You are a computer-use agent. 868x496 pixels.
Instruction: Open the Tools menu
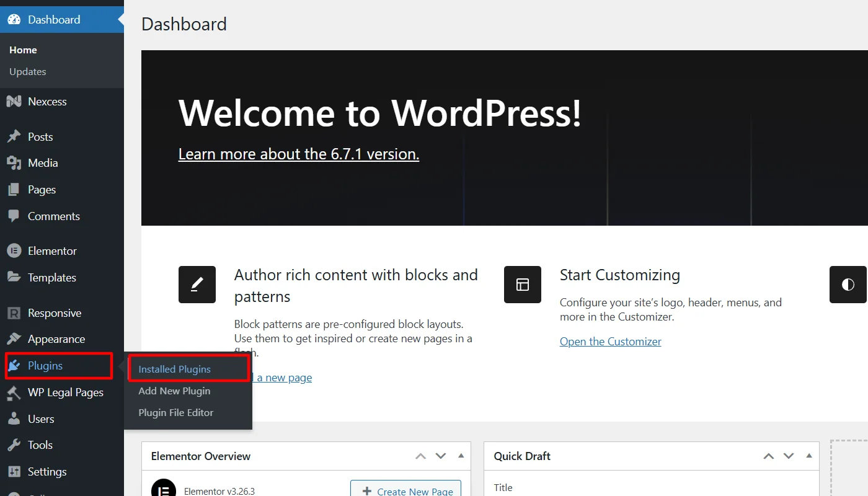pos(62,445)
